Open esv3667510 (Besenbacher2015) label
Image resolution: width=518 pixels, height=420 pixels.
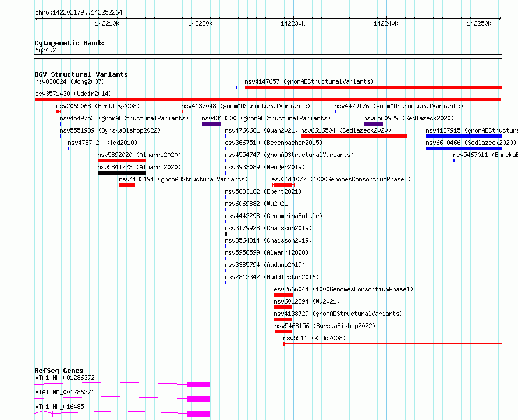(x=274, y=143)
